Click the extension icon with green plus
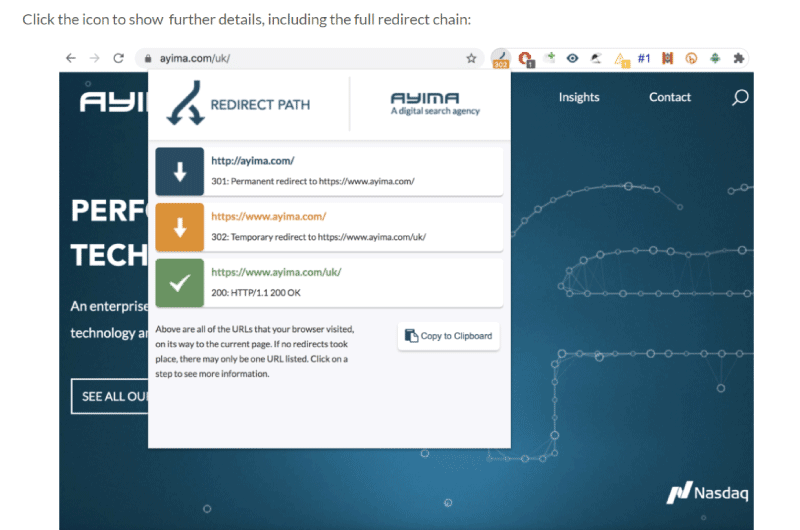Viewport: 800px width, 530px height. point(549,58)
